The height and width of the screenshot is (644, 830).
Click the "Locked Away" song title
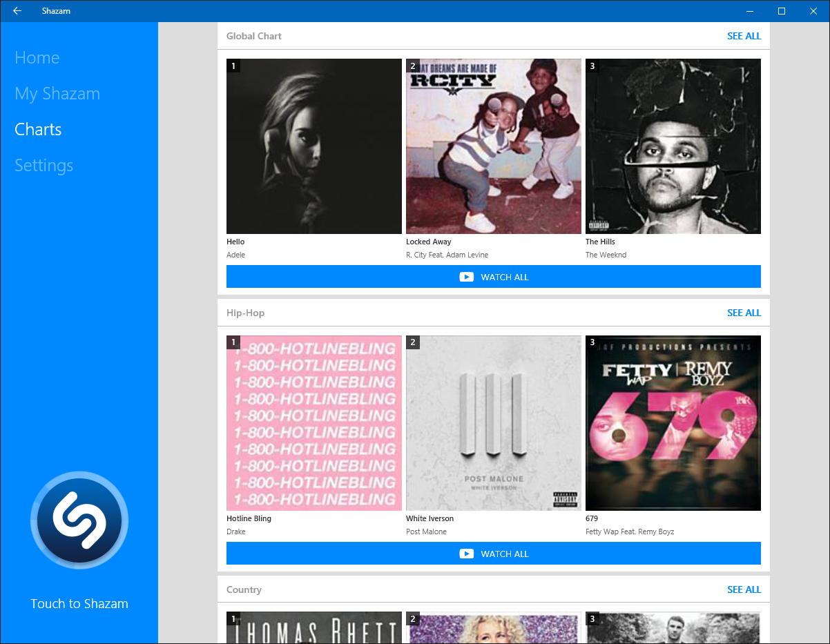(x=428, y=242)
